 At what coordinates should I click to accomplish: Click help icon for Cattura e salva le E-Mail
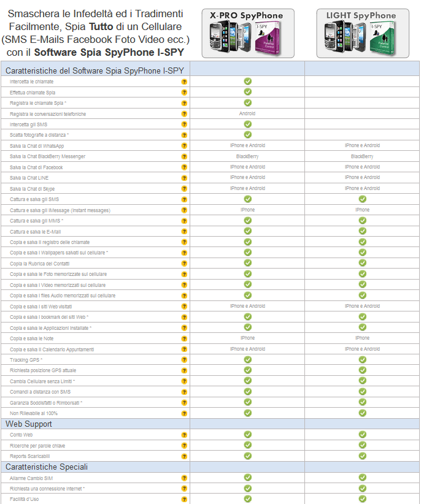(x=184, y=231)
